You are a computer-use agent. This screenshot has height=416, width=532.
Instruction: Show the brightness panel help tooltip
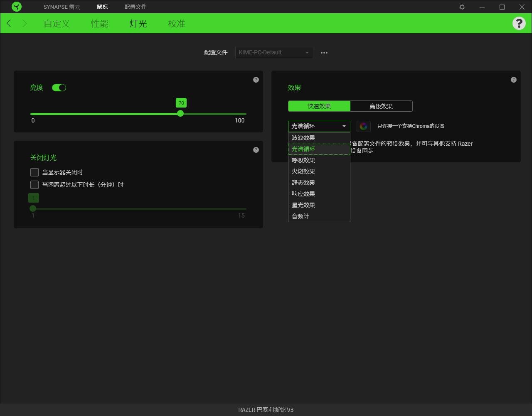[256, 80]
